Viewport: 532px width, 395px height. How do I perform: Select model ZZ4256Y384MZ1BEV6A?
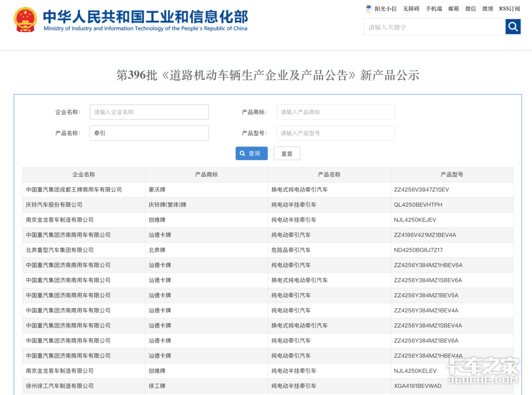pyautogui.click(x=426, y=340)
